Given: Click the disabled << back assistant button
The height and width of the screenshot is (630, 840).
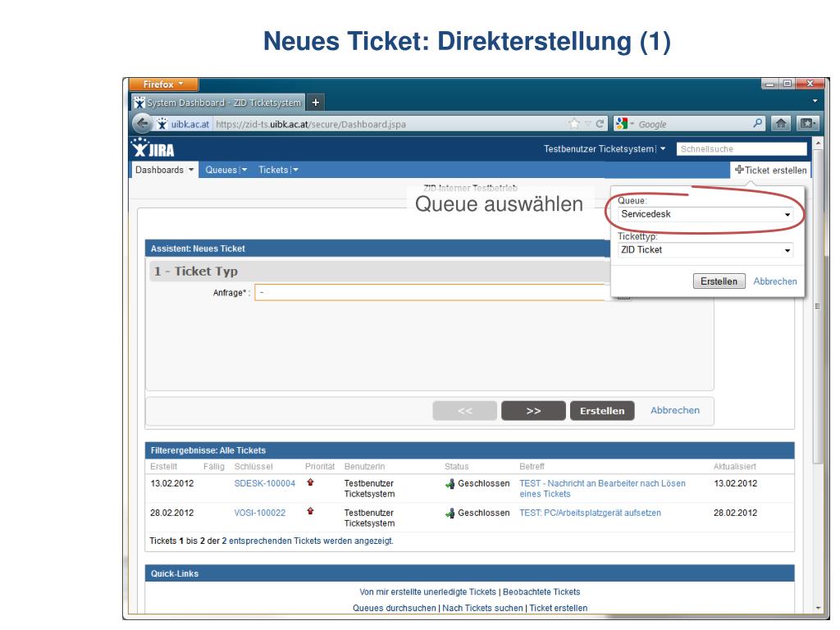Looking at the screenshot, I should 464,411.
